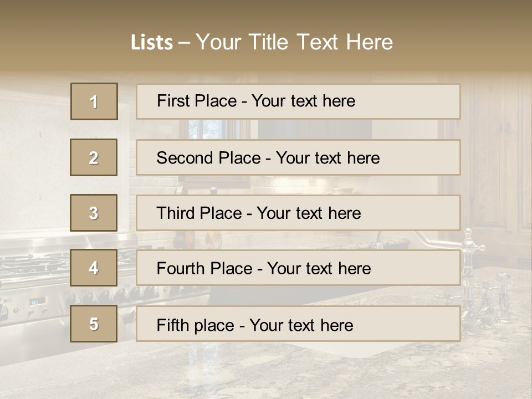Image resolution: width=532 pixels, height=399 pixels.
Task: Select the "Third Place" text bar
Action: [298, 213]
